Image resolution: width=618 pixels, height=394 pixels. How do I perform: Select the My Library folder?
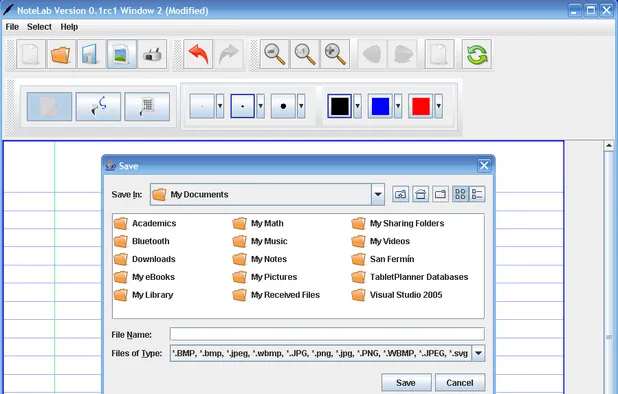coord(143,295)
